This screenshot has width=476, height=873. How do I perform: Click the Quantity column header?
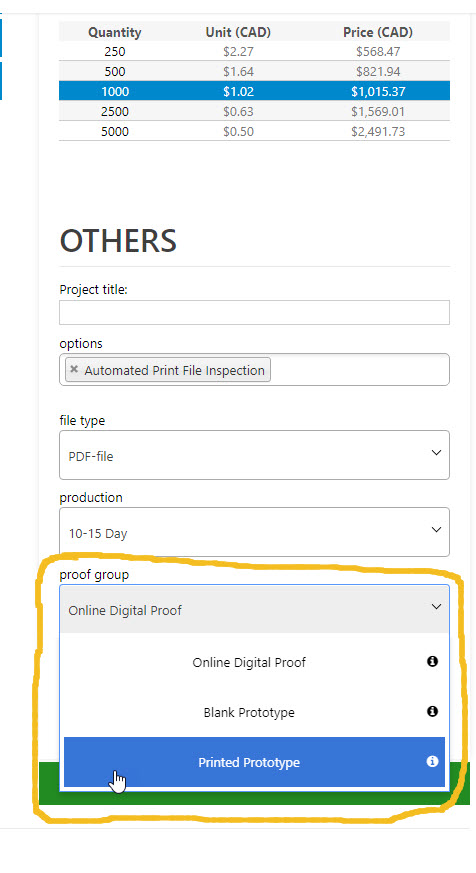coord(115,32)
